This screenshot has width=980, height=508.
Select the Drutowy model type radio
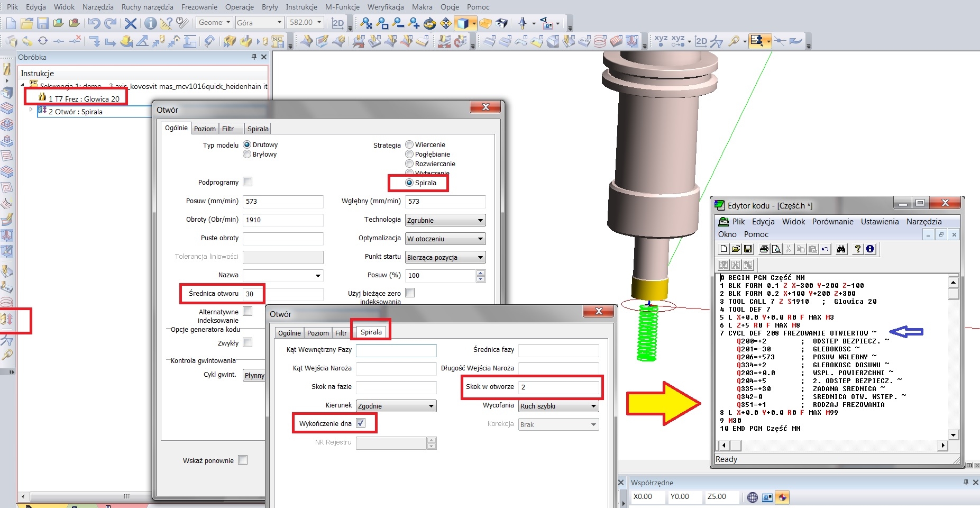tap(247, 144)
